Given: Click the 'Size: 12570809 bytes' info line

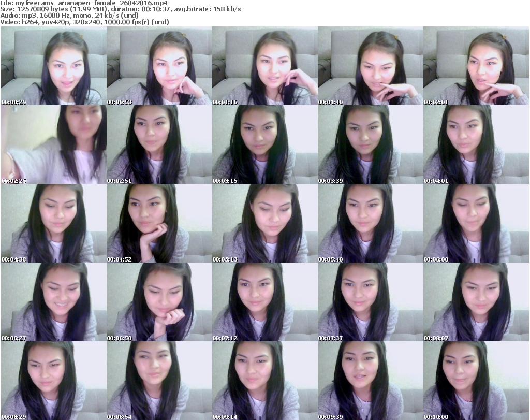Looking at the screenshot, I should click(x=120, y=9).
